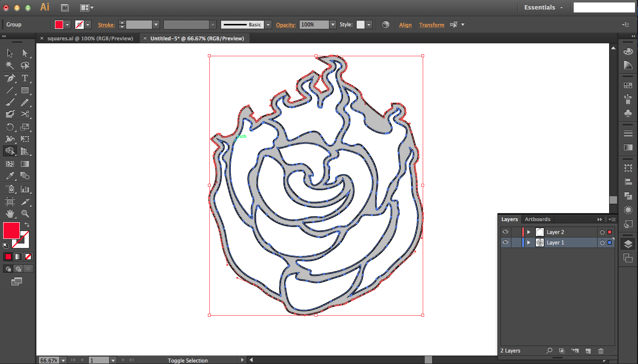638x364 pixels.
Task: Click Locate Object magnifier in Layers panel
Action: click(x=549, y=351)
